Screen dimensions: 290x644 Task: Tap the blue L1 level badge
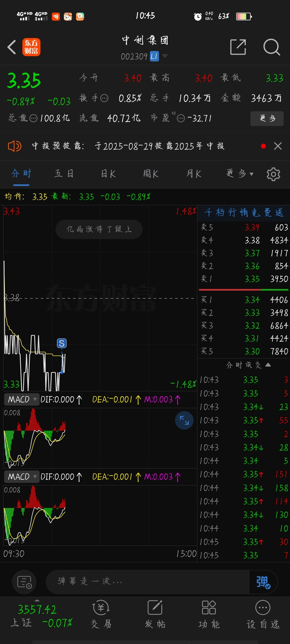154,56
